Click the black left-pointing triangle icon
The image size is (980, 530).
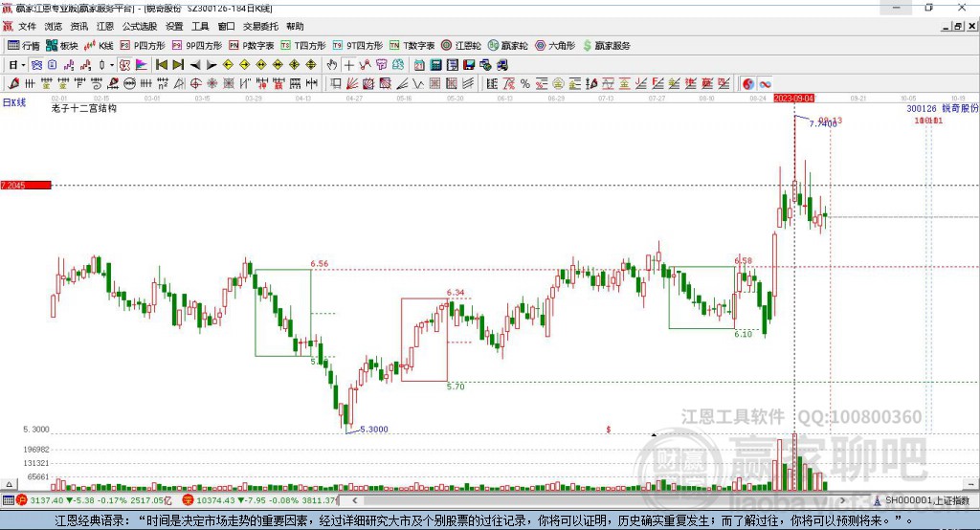click(x=195, y=65)
